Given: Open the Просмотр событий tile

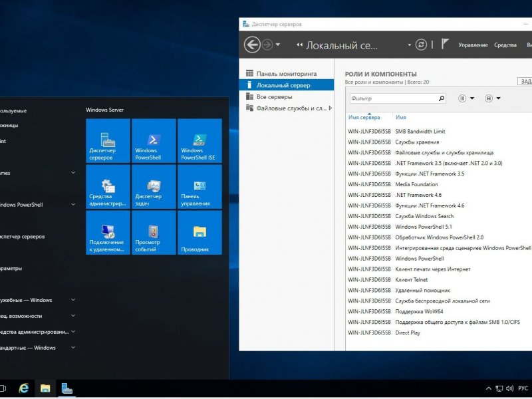Looking at the screenshot, I should [154, 232].
